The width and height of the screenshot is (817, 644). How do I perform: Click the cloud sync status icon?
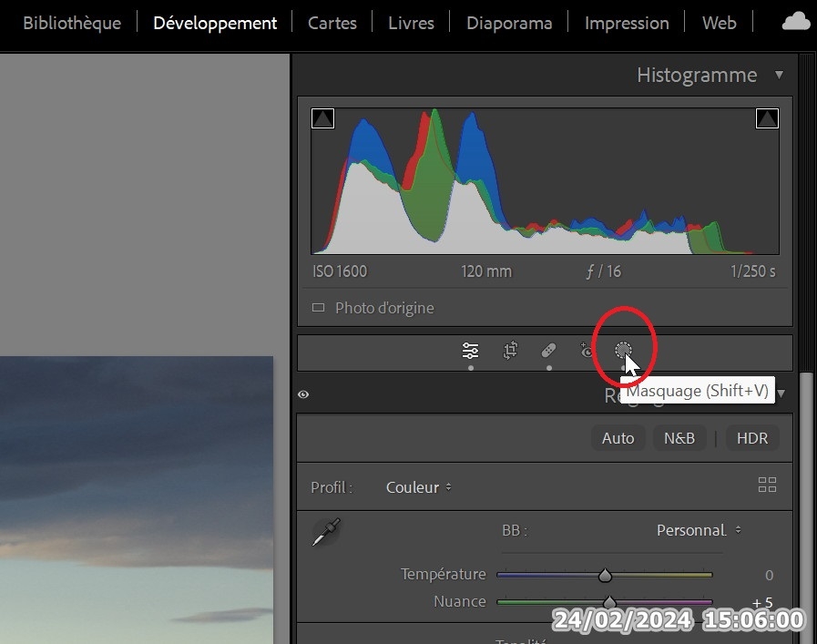point(796,23)
